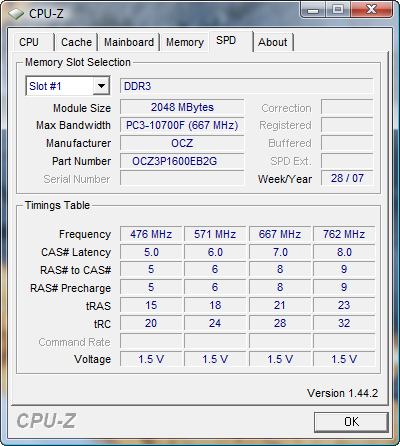The image size is (400, 446).
Task: Select the Mainboard tab
Action: pyautogui.click(x=129, y=42)
